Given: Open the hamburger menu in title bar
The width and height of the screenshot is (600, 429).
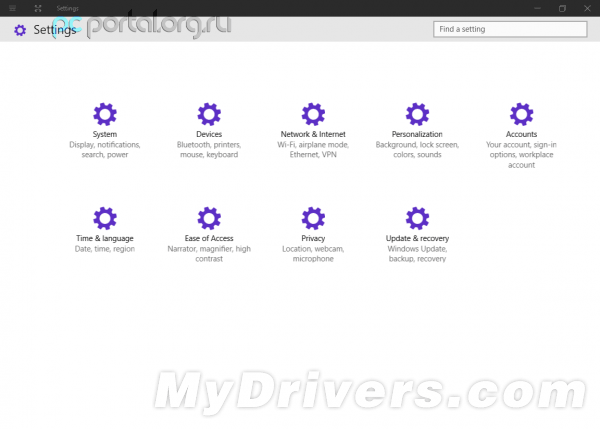Looking at the screenshot, I should pyautogui.click(x=12, y=8).
